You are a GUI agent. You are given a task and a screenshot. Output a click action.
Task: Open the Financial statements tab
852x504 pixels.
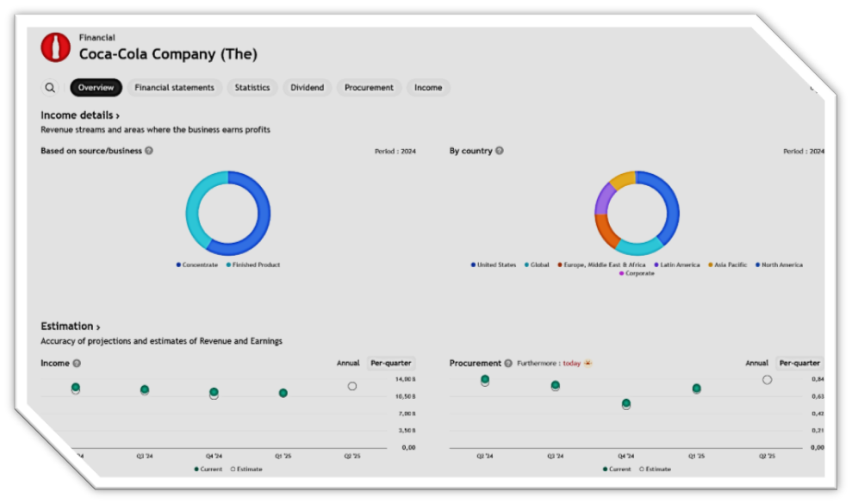coord(174,88)
